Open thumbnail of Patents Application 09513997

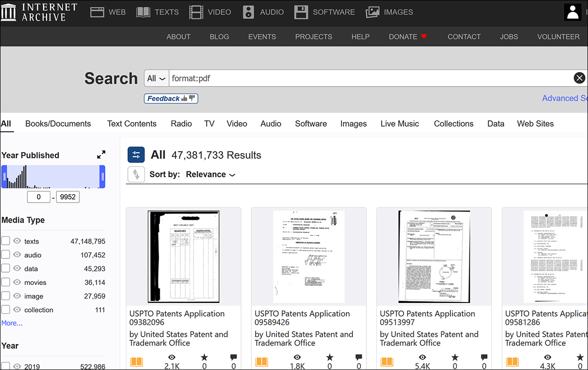pos(434,257)
